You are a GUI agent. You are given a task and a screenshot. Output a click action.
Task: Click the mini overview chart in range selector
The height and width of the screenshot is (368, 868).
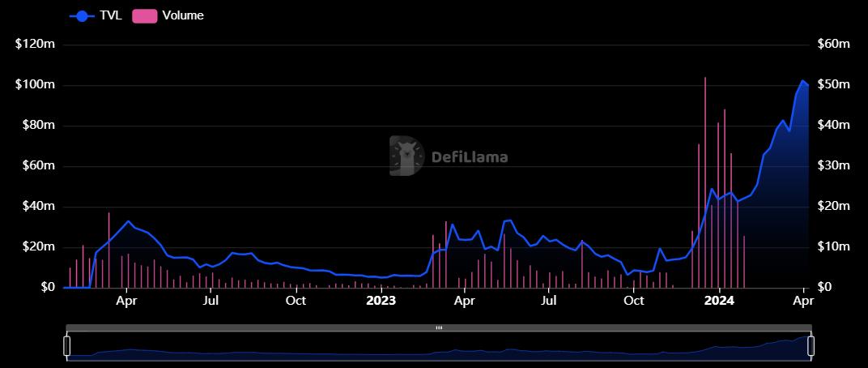coord(438,345)
